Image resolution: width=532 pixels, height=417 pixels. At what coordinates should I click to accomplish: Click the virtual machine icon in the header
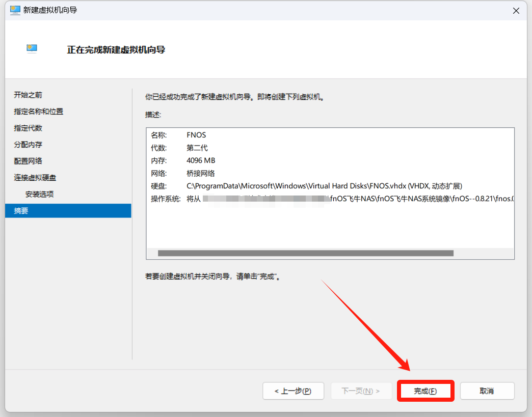[x=32, y=49]
